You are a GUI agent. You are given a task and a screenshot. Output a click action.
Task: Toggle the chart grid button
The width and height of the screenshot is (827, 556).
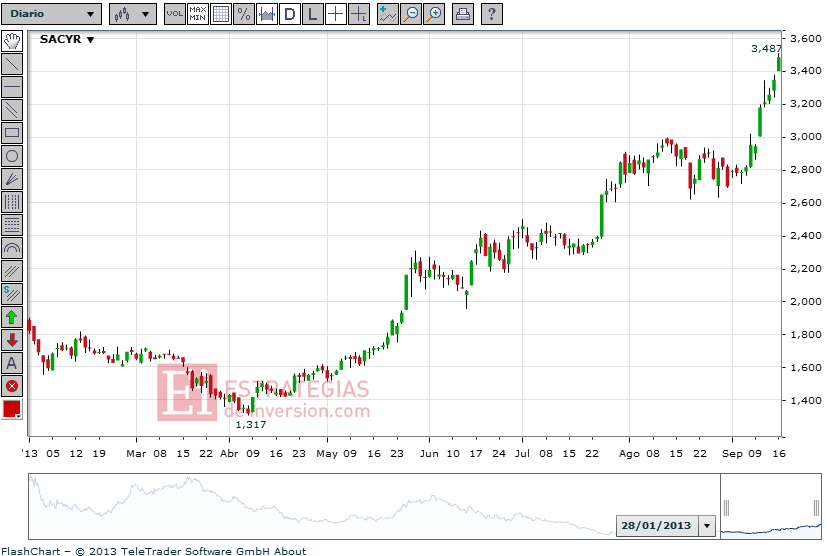pyautogui.click(x=221, y=14)
